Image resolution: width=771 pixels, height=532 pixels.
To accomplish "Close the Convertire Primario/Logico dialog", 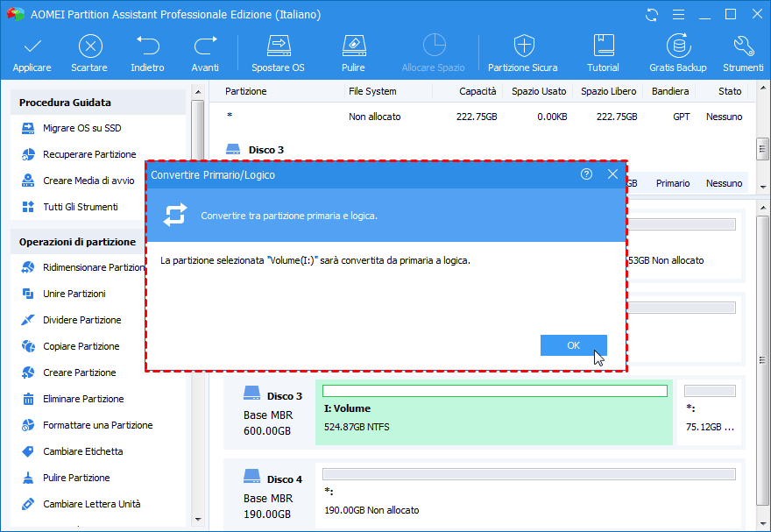I will (x=612, y=174).
